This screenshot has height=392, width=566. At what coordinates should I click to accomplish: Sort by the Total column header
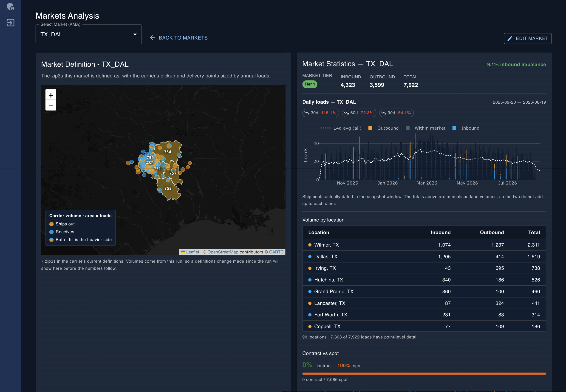pyautogui.click(x=534, y=233)
